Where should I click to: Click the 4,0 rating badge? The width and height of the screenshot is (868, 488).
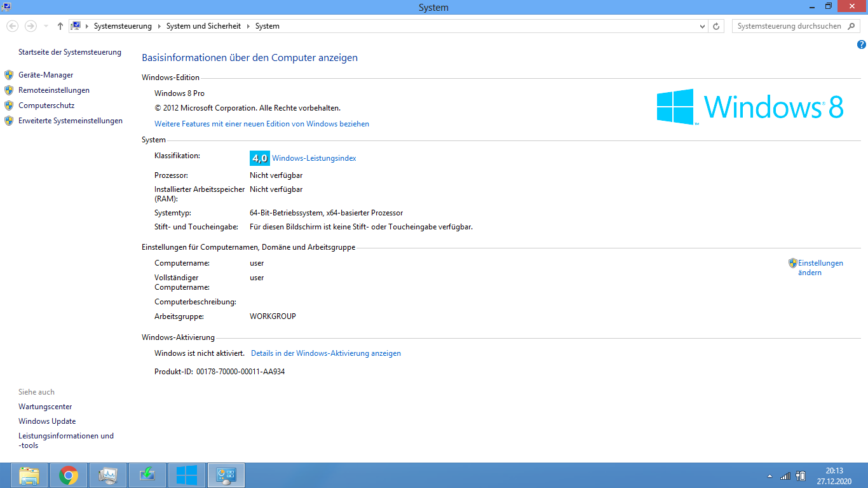(260, 158)
